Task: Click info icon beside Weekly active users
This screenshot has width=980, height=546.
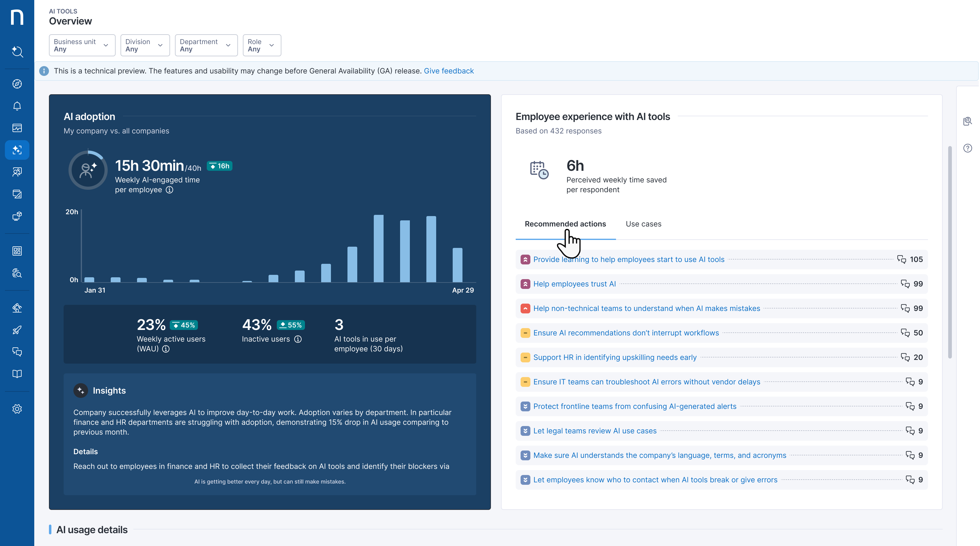Action: (x=166, y=349)
